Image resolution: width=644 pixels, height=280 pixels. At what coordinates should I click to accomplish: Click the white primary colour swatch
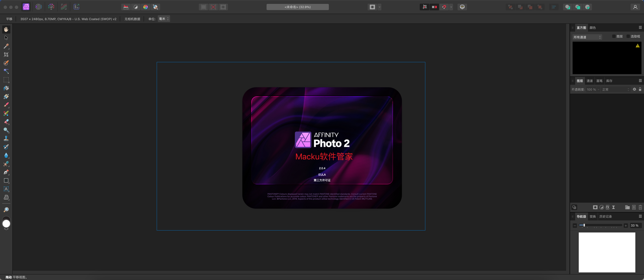(x=6, y=224)
